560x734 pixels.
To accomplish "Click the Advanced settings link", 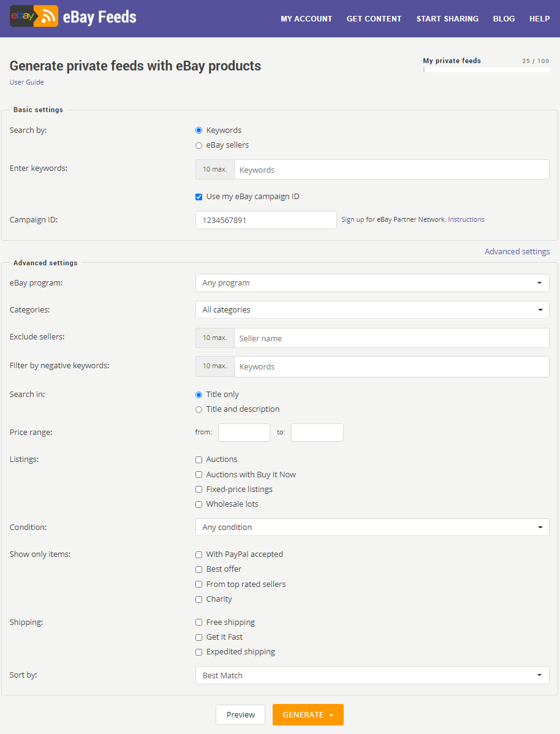I will point(517,251).
